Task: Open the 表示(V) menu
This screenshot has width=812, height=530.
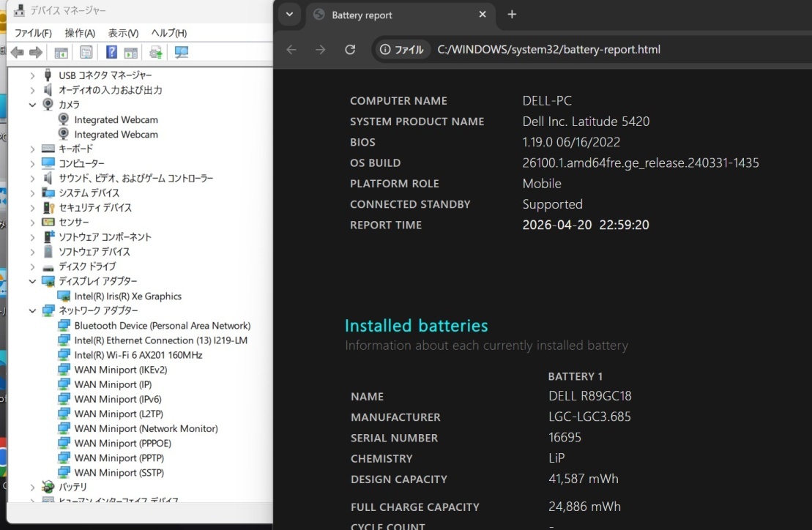Action: [123, 33]
